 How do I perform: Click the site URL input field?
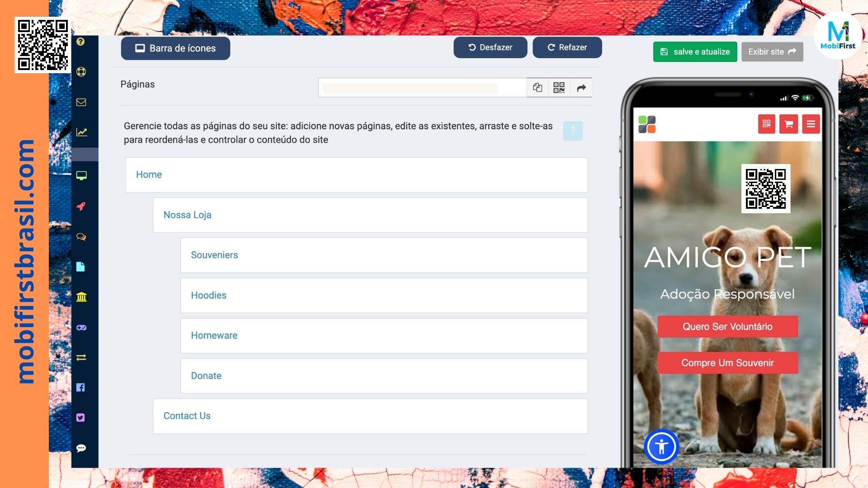pyautogui.click(x=422, y=88)
